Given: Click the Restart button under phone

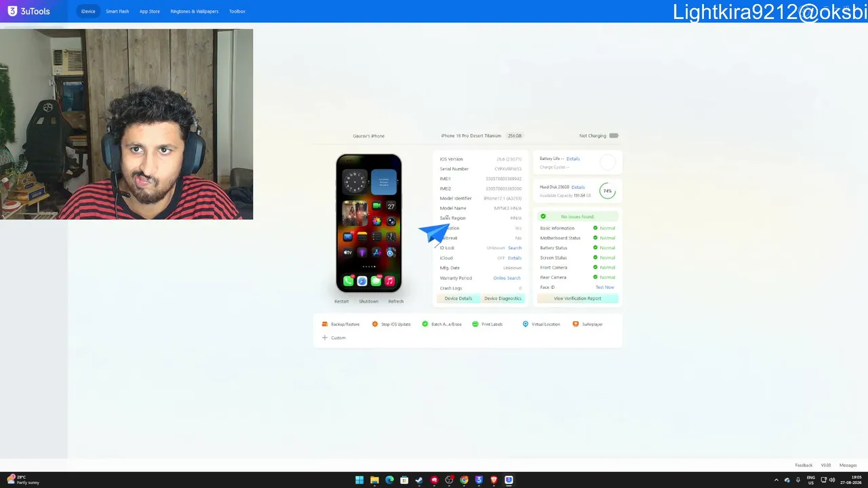Looking at the screenshot, I should (342, 302).
